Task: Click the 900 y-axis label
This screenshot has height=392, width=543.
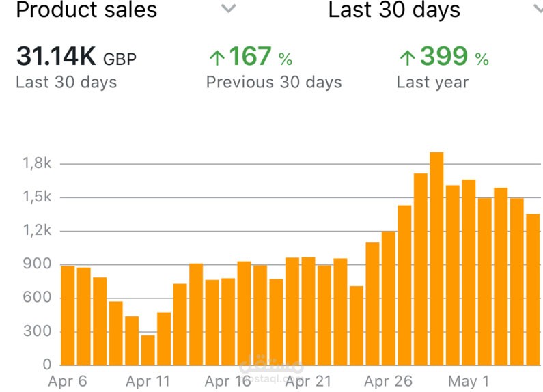Action: pyautogui.click(x=37, y=264)
